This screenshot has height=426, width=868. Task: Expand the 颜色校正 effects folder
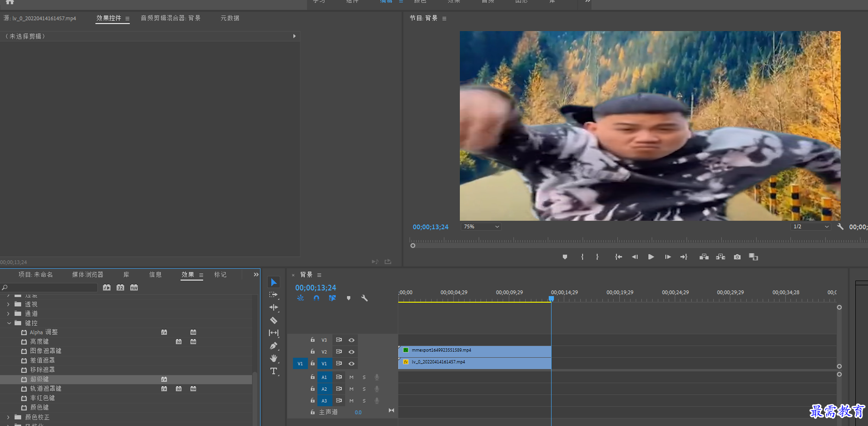(8, 418)
